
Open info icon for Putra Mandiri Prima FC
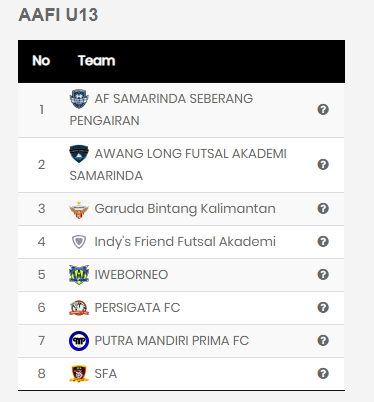(x=323, y=341)
